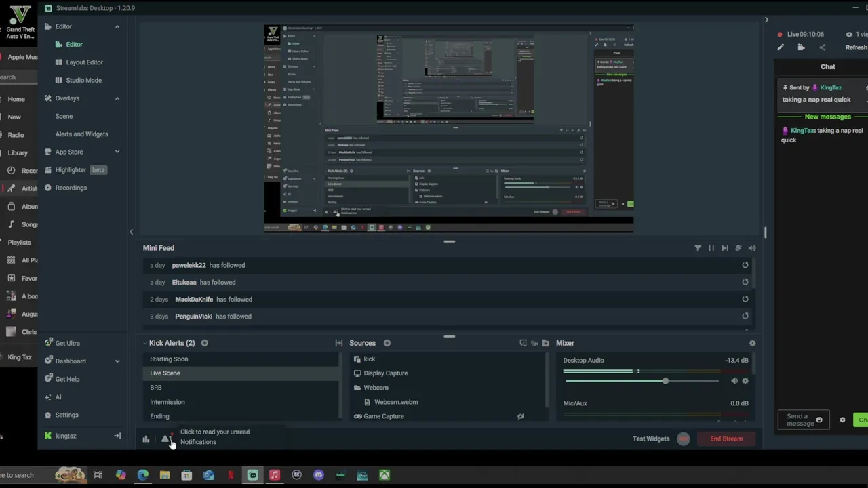Open Layout Editor in sidebar

point(84,62)
